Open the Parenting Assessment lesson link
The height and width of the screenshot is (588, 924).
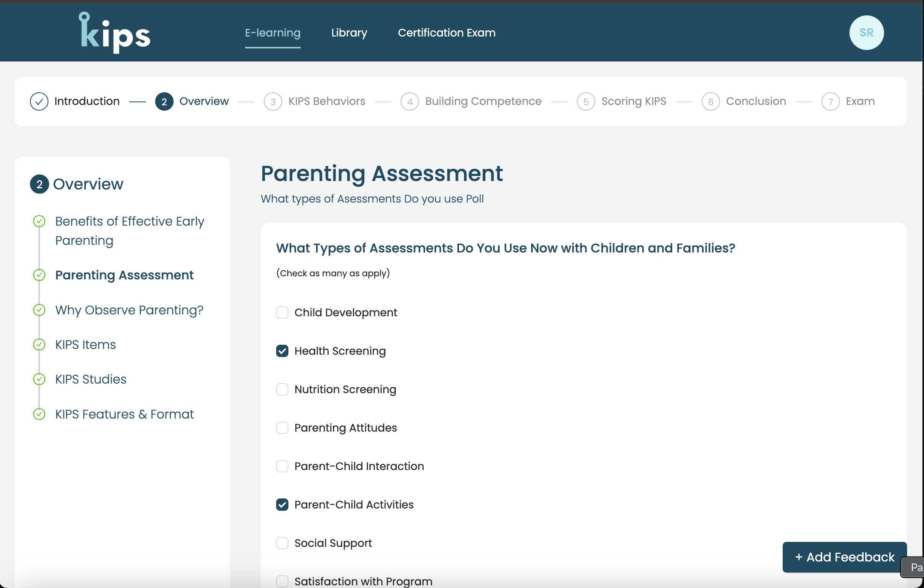124,275
